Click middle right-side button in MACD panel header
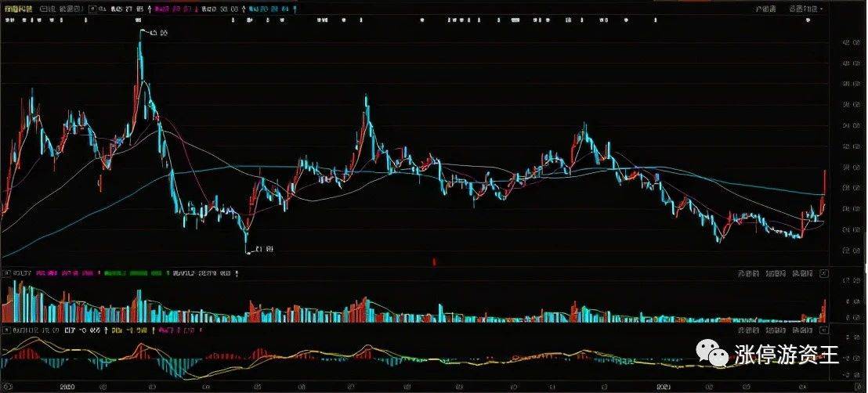The image size is (868, 393). pyautogui.click(x=776, y=330)
